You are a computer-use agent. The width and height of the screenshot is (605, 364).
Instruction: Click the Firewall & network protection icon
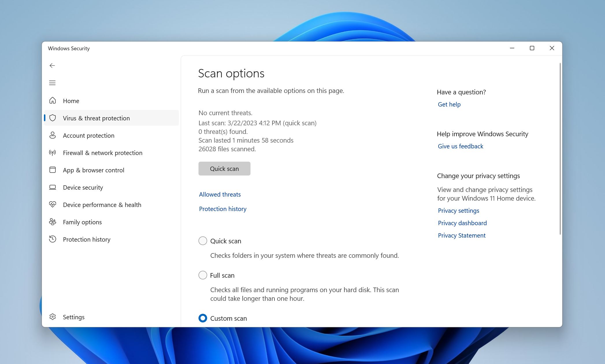(x=53, y=152)
